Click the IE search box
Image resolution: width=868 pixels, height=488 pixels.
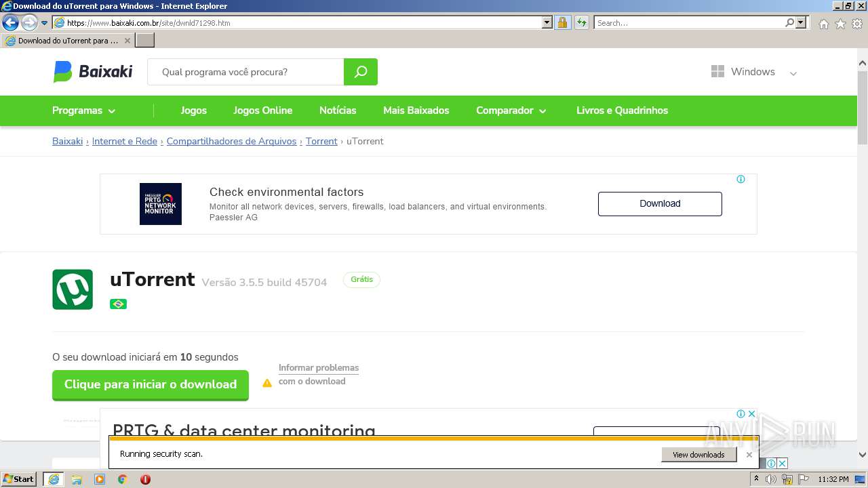coord(688,22)
